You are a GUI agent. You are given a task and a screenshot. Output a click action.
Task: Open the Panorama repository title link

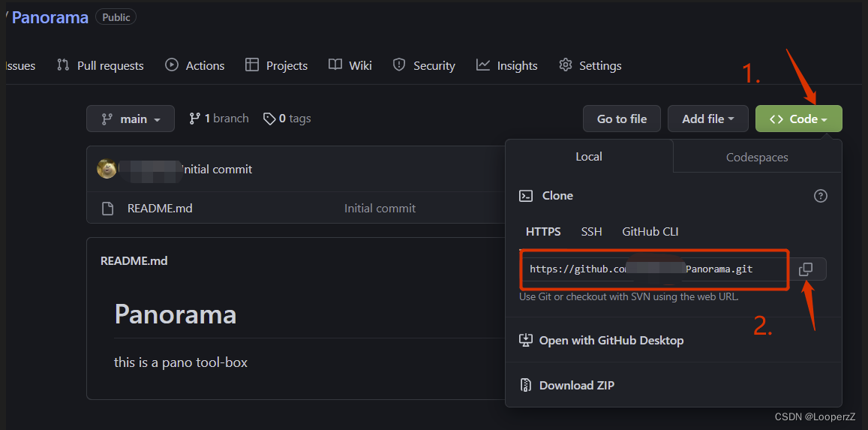pos(50,17)
